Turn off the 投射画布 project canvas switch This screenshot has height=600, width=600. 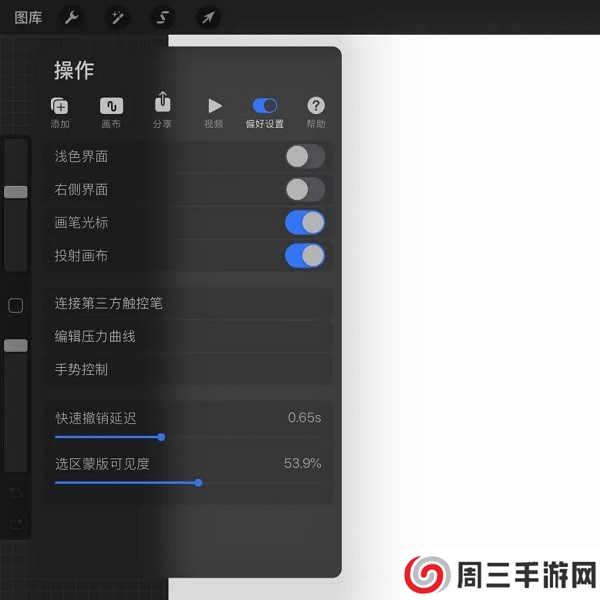[x=305, y=256]
